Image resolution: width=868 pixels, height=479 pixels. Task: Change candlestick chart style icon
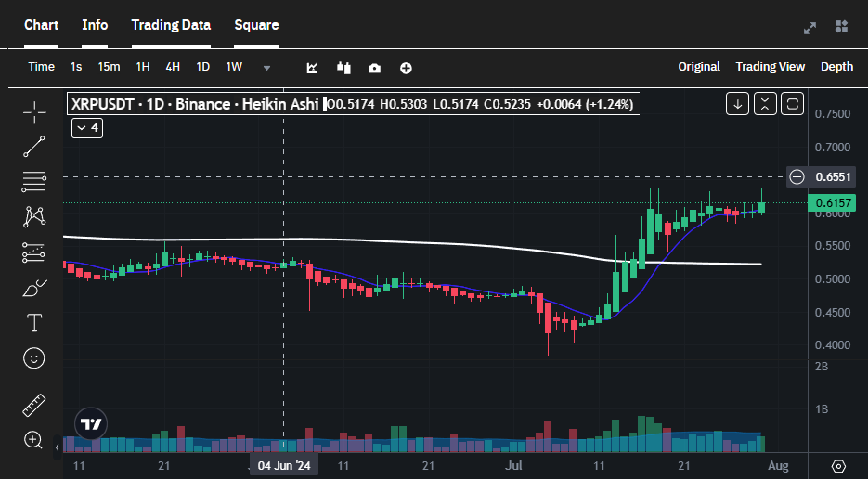click(x=343, y=68)
